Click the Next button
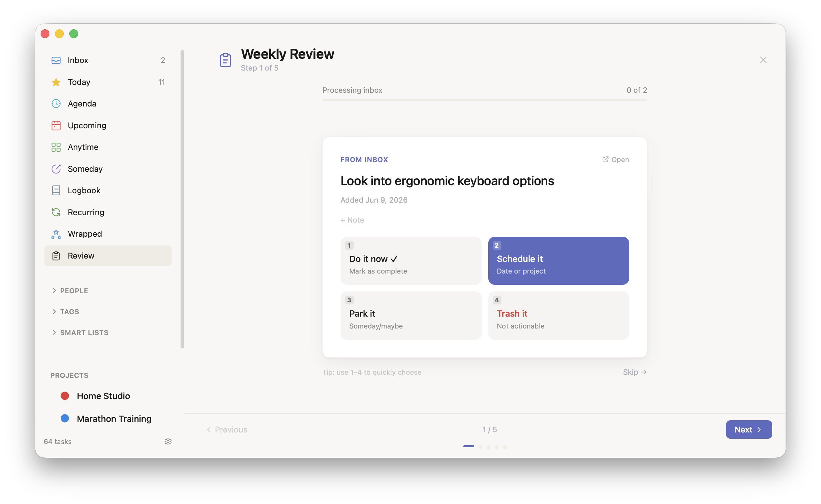 pos(749,429)
